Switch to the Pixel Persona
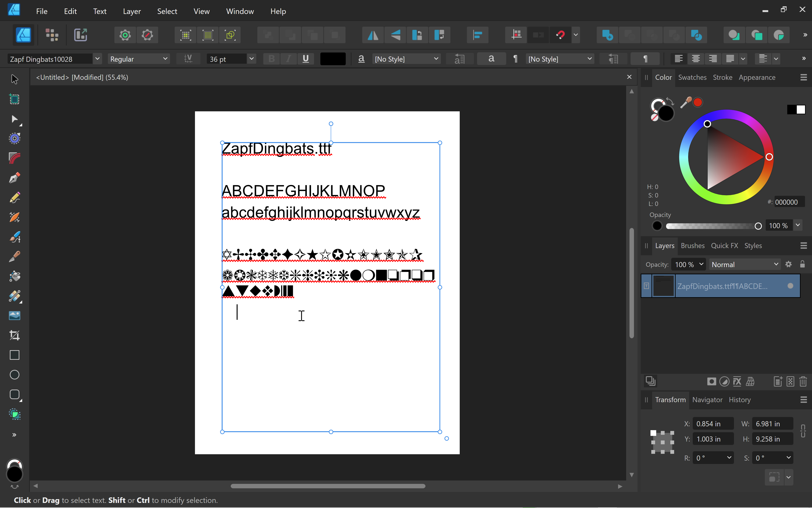Viewport: 812px width, 508px height. pos(52,35)
